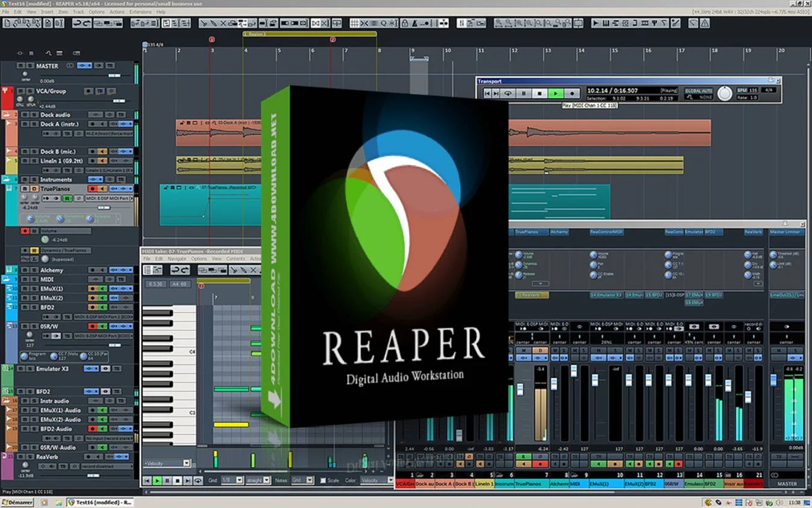Viewport: 812px width, 508px height.
Task: Toggle the GLOBAL AUTO button
Action: click(698, 91)
